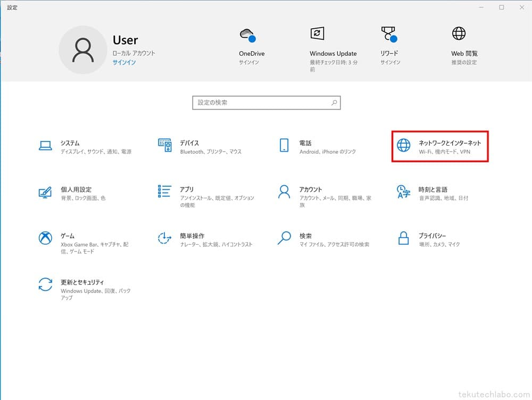Click サインイン under OneDrive

coord(249,62)
